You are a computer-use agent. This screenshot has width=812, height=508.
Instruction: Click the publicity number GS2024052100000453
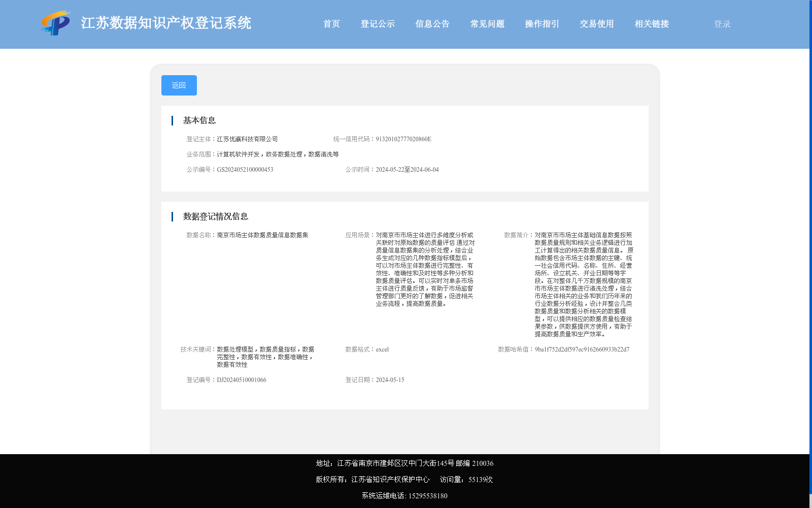[245, 170]
